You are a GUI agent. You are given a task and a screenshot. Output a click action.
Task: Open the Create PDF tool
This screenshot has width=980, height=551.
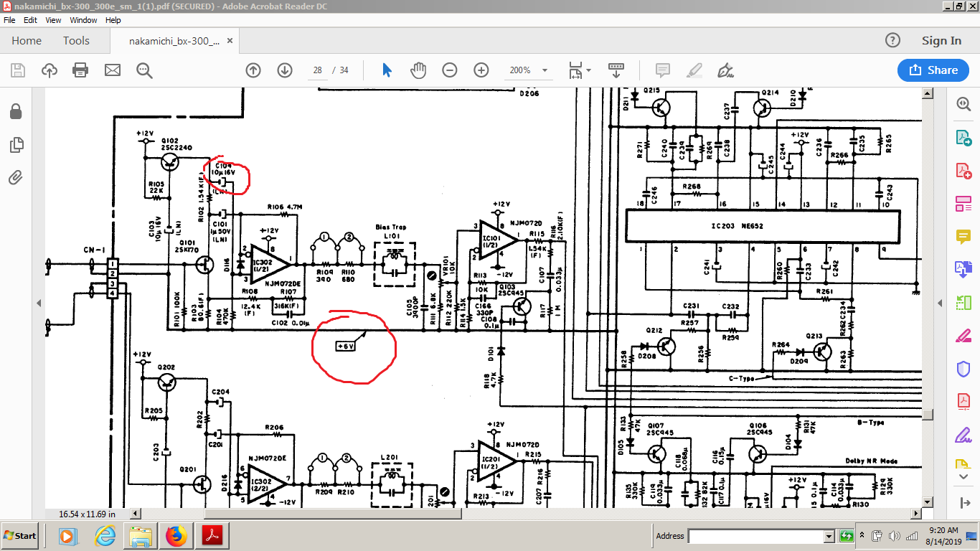click(963, 171)
